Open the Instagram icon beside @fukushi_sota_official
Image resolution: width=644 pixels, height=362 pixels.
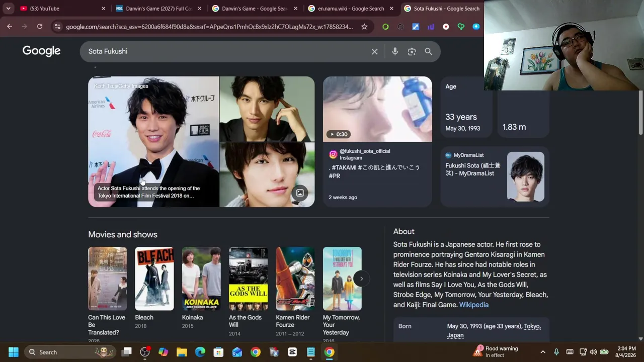click(333, 155)
